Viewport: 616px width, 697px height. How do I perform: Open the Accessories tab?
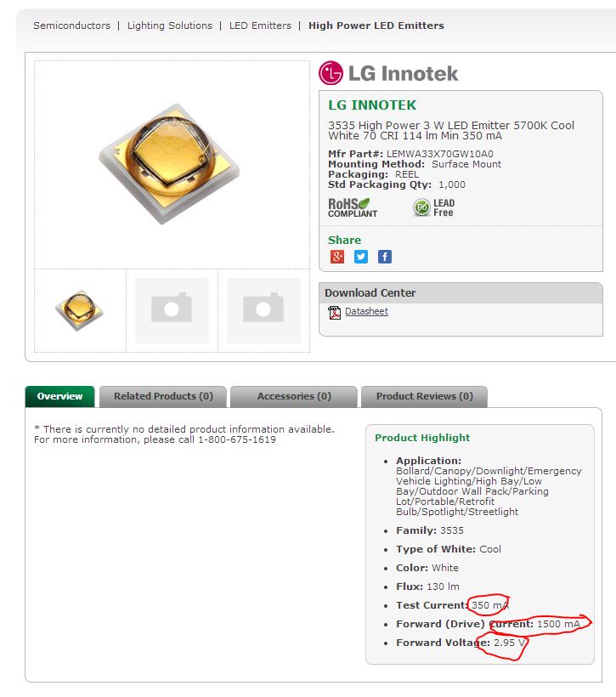click(294, 396)
